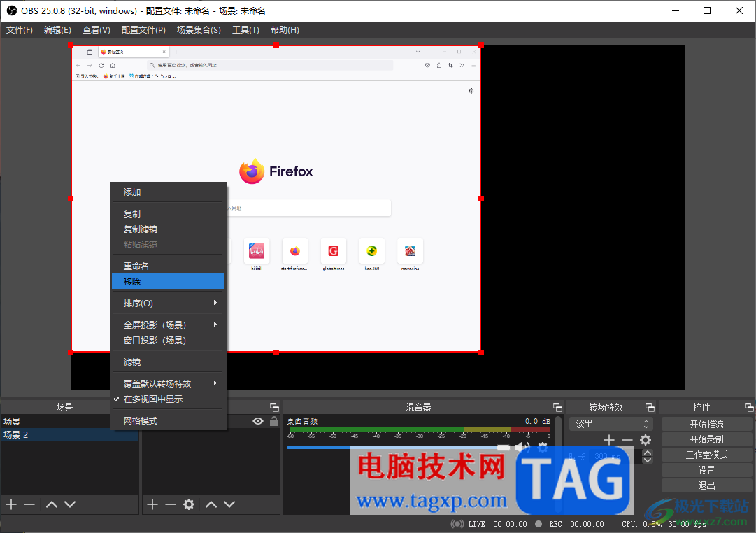
Task: Open the 查看(V) menu
Action: pos(96,30)
